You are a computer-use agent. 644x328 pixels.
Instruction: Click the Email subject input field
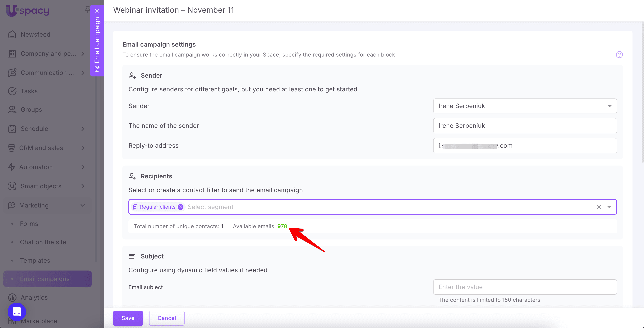525,287
